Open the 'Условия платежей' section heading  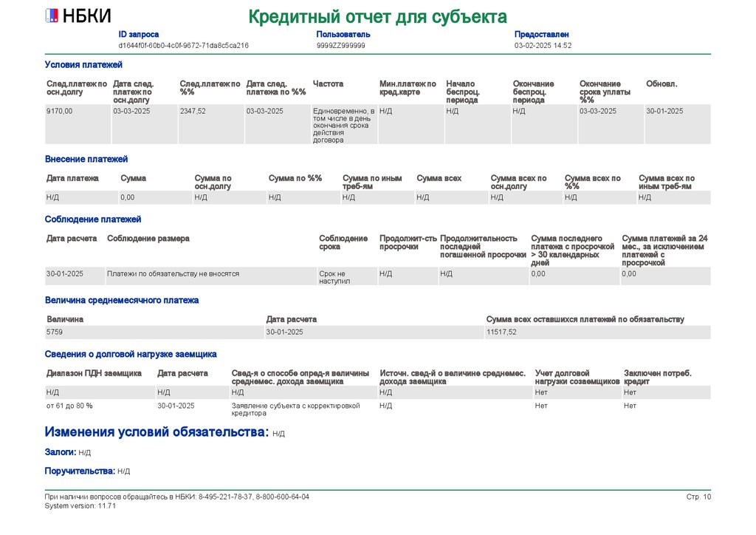tap(83, 64)
